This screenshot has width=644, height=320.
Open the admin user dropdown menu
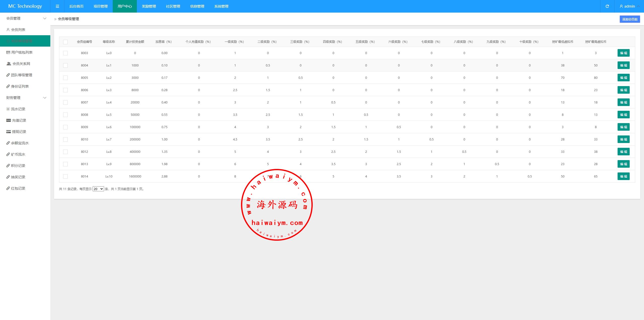629,6
